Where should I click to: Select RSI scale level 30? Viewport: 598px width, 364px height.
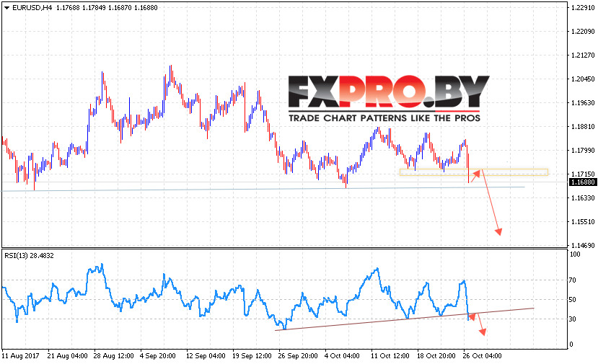[573, 319]
